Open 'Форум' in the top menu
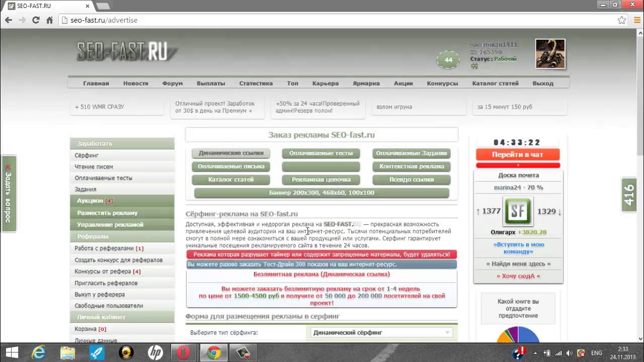The width and height of the screenshot is (644, 362). tap(173, 83)
